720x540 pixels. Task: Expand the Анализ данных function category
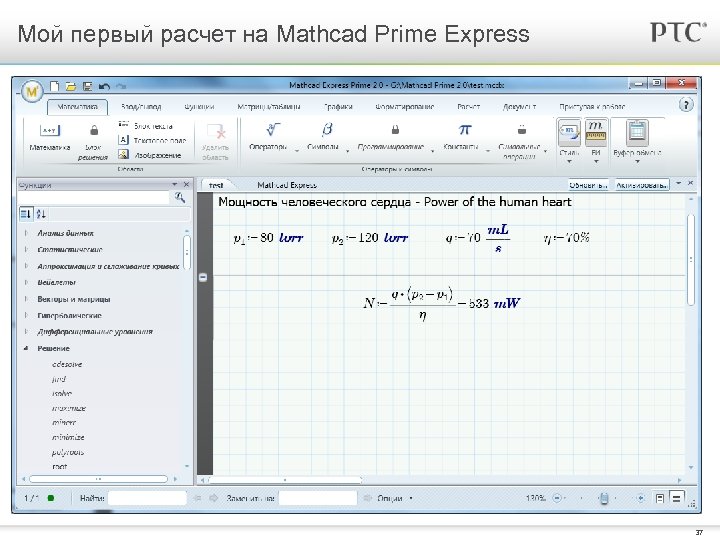26,233
